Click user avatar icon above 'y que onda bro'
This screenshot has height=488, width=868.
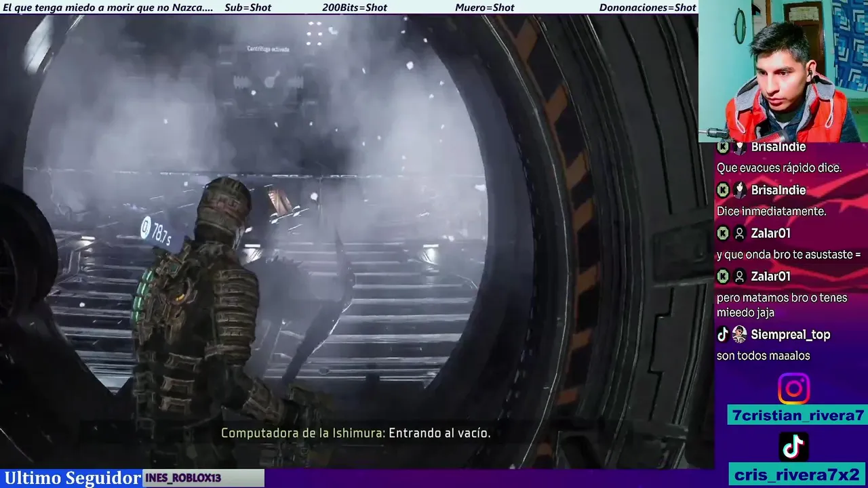tap(740, 233)
